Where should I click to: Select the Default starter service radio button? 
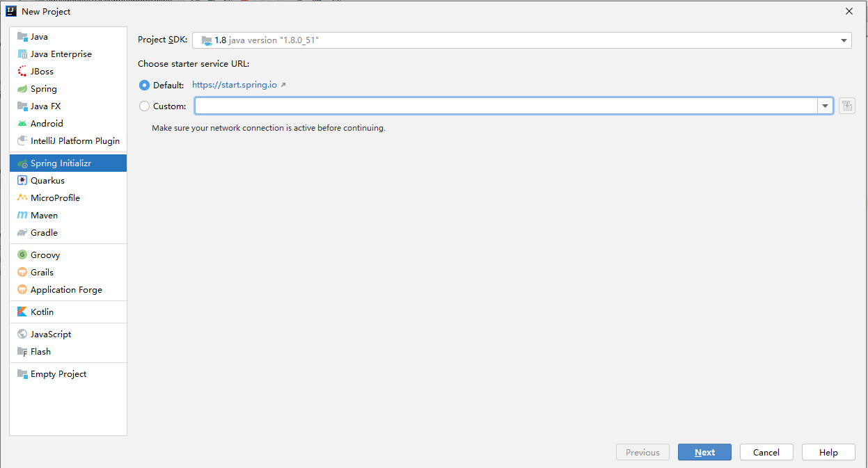click(144, 85)
